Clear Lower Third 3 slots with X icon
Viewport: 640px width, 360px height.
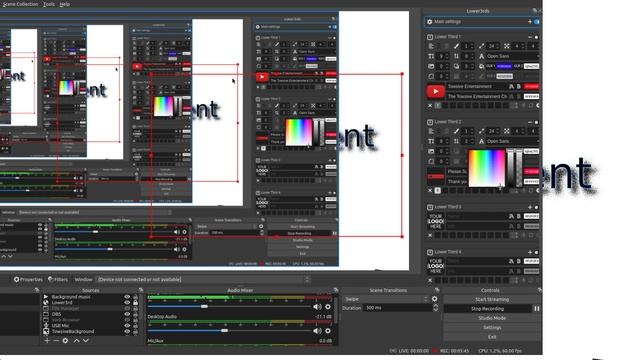click(x=430, y=236)
